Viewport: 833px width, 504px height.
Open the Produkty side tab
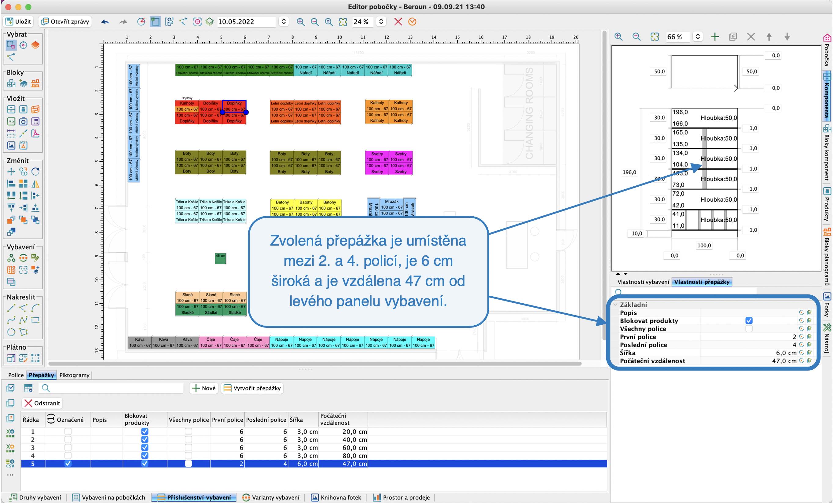827,205
